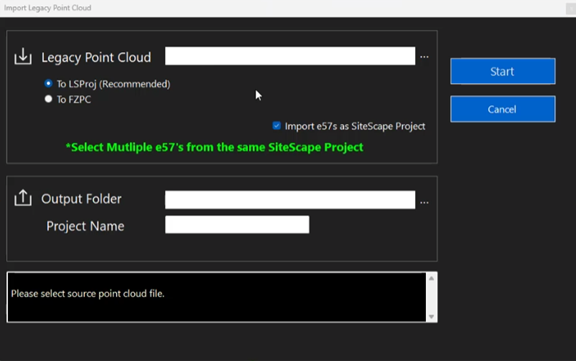Click the green 'Select Mutliple e57's' hint text

(x=214, y=147)
